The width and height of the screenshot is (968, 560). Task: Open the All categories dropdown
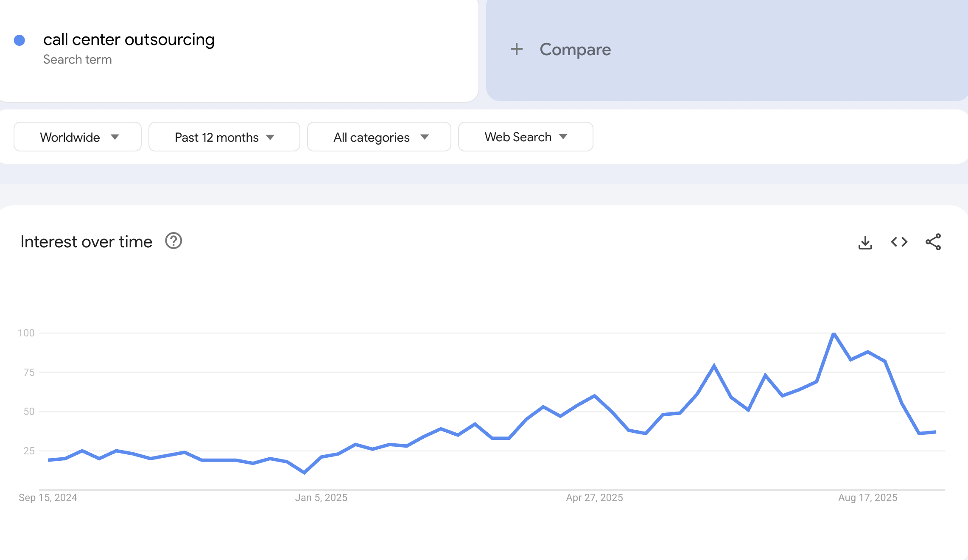[x=379, y=137]
